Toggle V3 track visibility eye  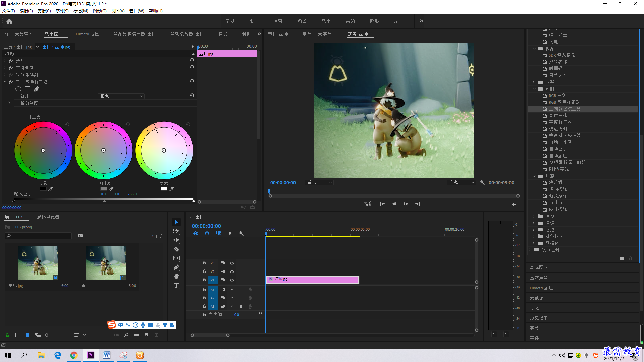point(232,263)
